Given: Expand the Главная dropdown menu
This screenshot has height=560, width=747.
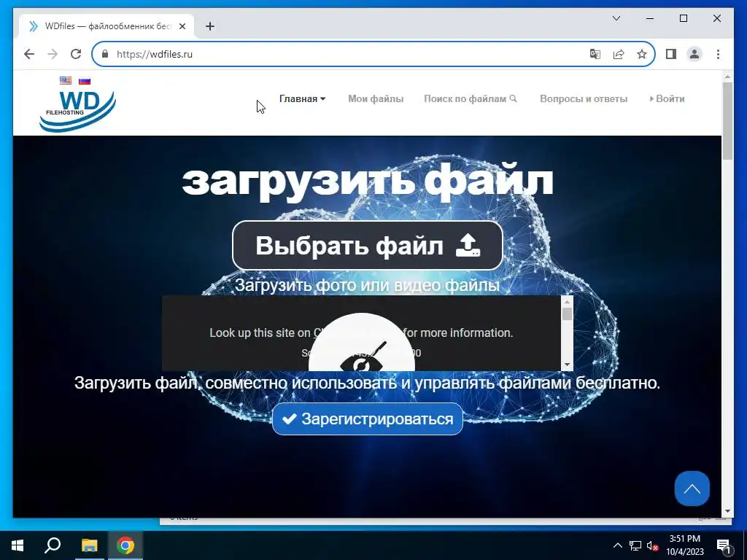Looking at the screenshot, I should pyautogui.click(x=302, y=98).
